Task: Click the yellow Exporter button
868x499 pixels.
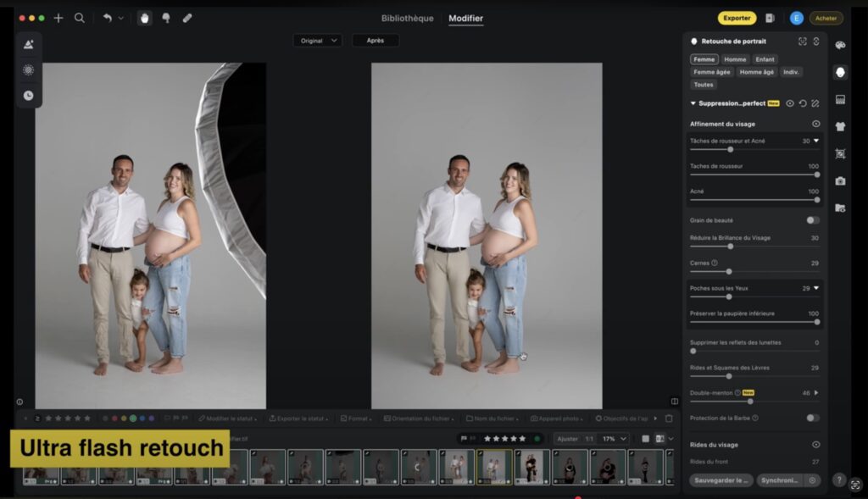Action: pos(737,18)
